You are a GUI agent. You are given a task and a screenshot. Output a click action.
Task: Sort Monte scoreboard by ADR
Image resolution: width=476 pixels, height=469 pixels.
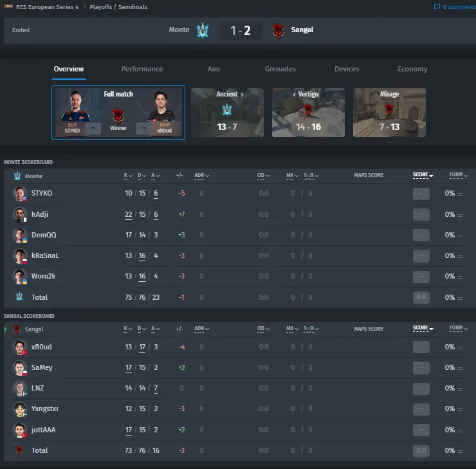pos(201,176)
